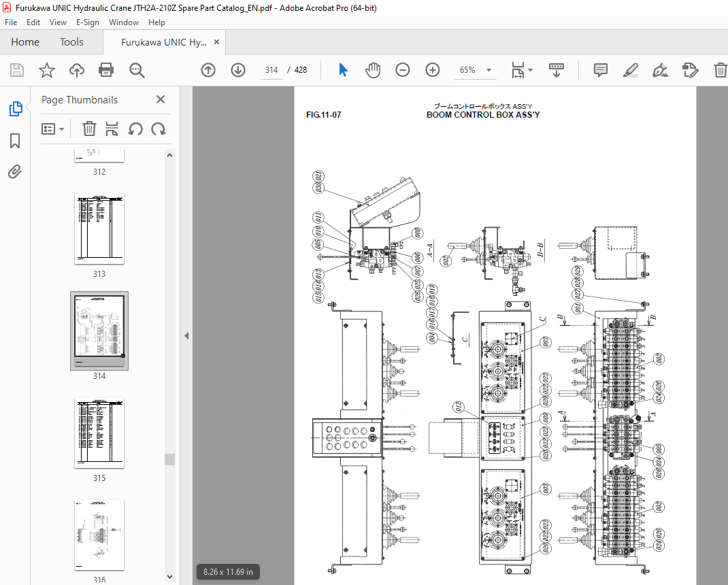Click the 428 total pages label
The height and width of the screenshot is (585, 728).
[x=301, y=70]
